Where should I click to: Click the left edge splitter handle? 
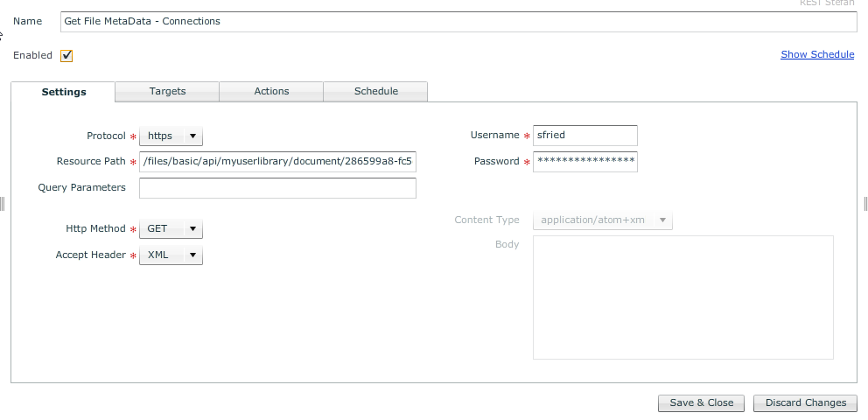pyautogui.click(x=3, y=204)
